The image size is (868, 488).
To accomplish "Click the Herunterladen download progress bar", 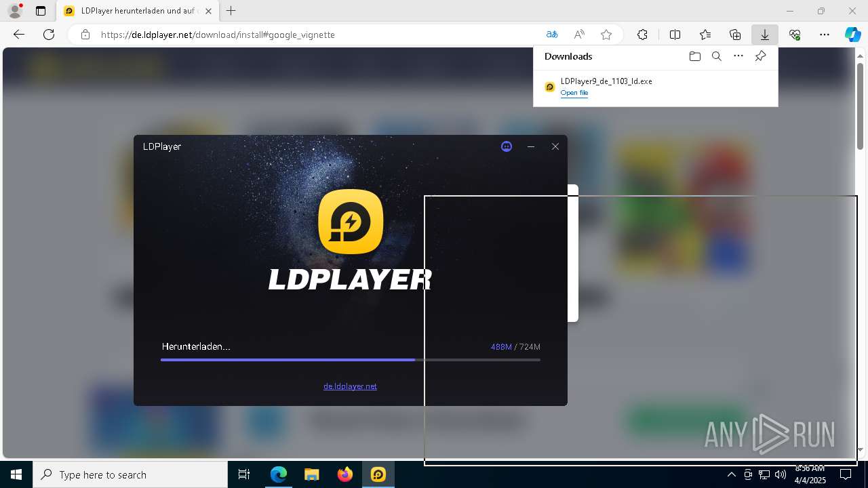I will pyautogui.click(x=351, y=360).
